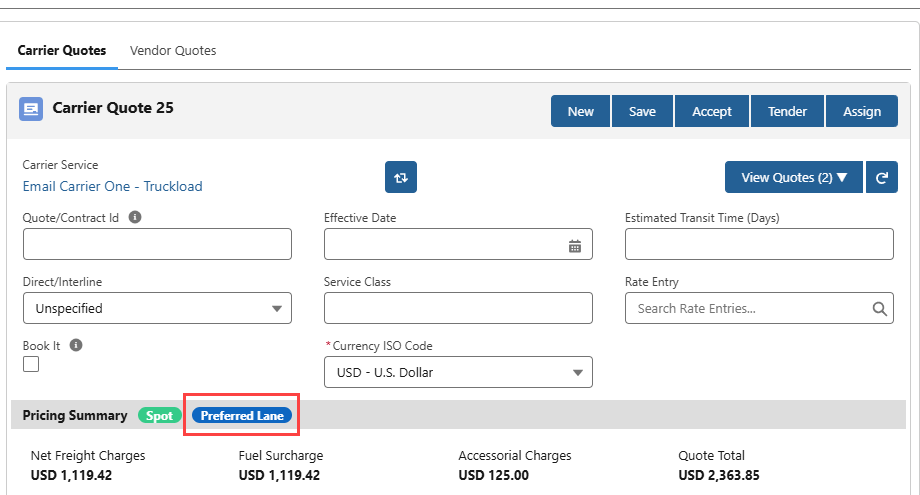This screenshot has height=495, width=920.
Task: Click the Carrier Quote 25 record icon
Action: [31, 109]
